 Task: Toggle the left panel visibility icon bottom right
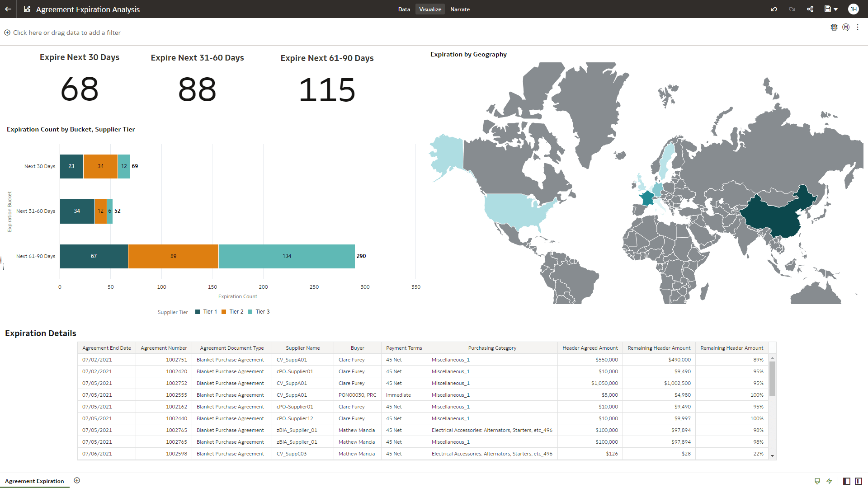click(846, 481)
